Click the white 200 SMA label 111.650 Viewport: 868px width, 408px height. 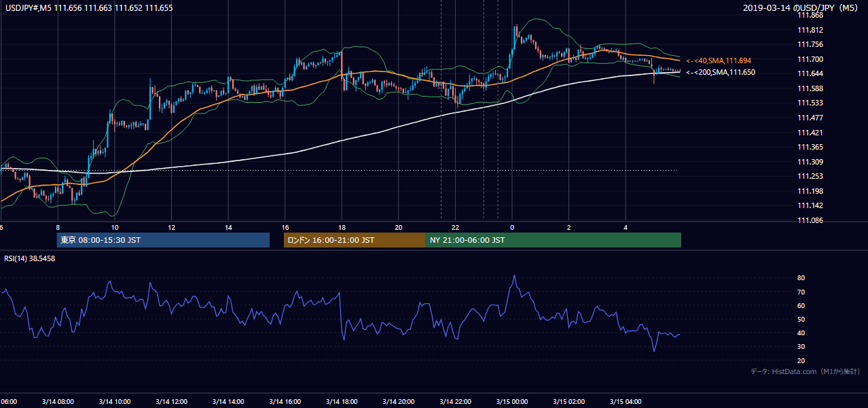click(x=721, y=72)
